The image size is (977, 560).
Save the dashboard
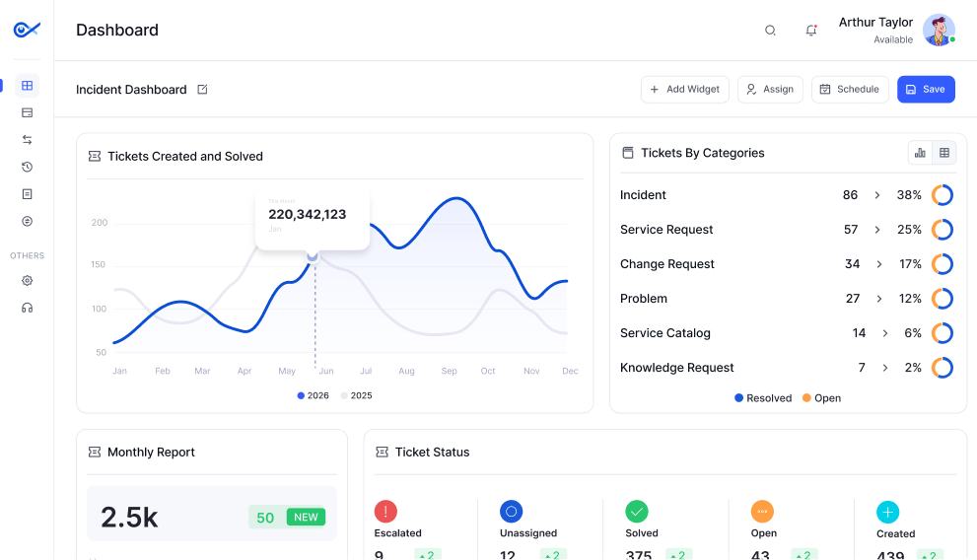pos(926,89)
